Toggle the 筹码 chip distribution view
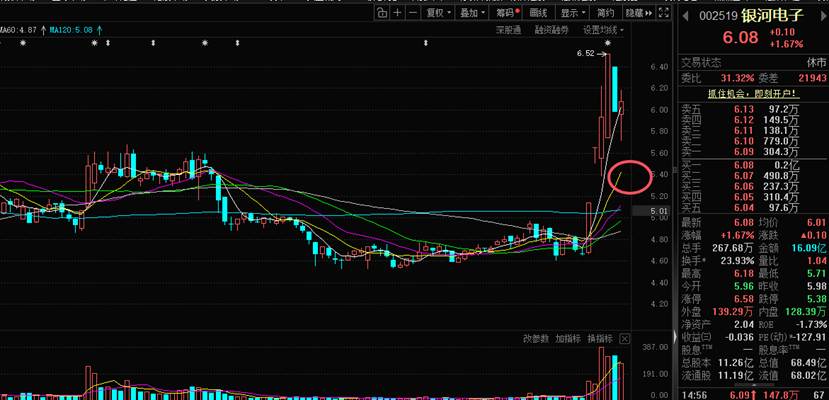 coord(507,13)
